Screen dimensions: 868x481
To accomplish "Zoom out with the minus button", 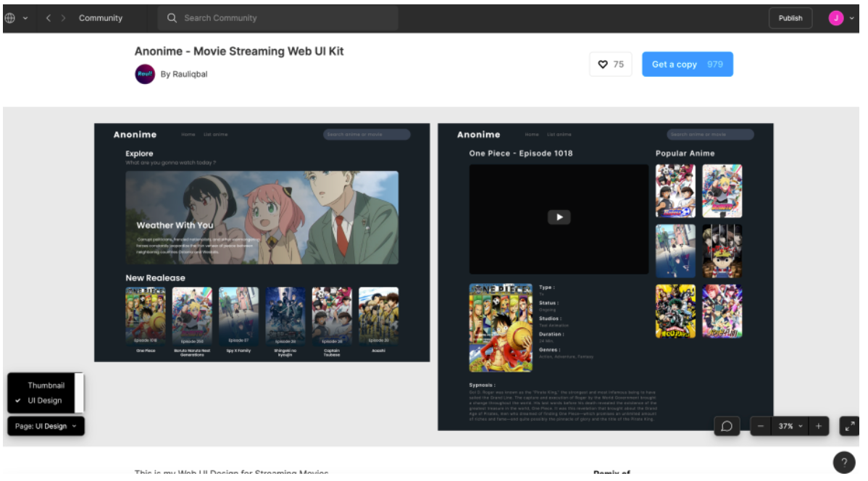I will (x=761, y=426).
